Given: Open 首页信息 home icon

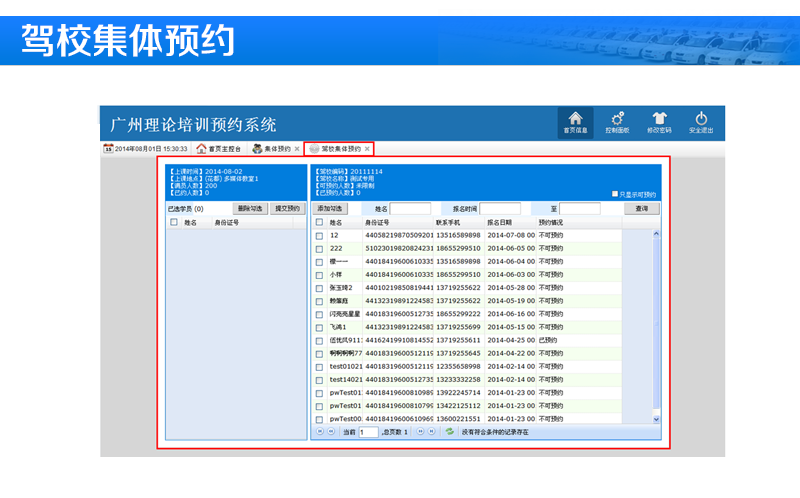Looking at the screenshot, I should 575,120.
